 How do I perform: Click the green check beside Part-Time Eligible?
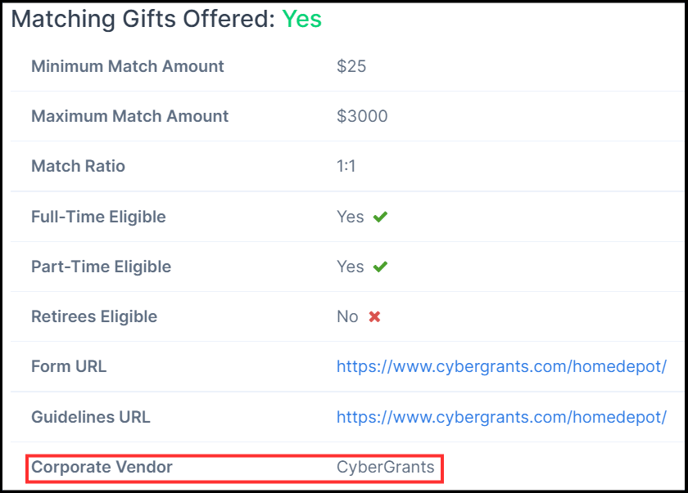(380, 267)
